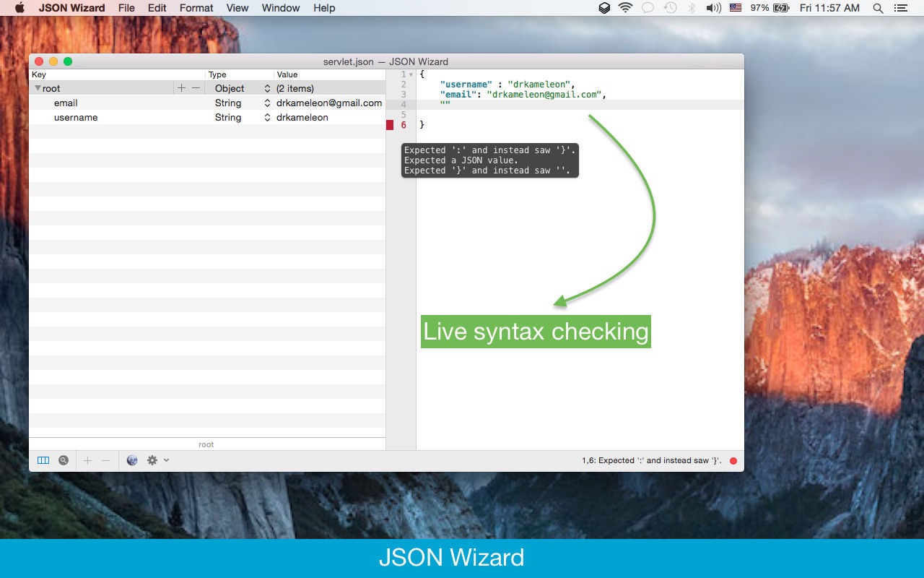
Task: Open the Bluetooth menu bar icon
Action: 692,8
